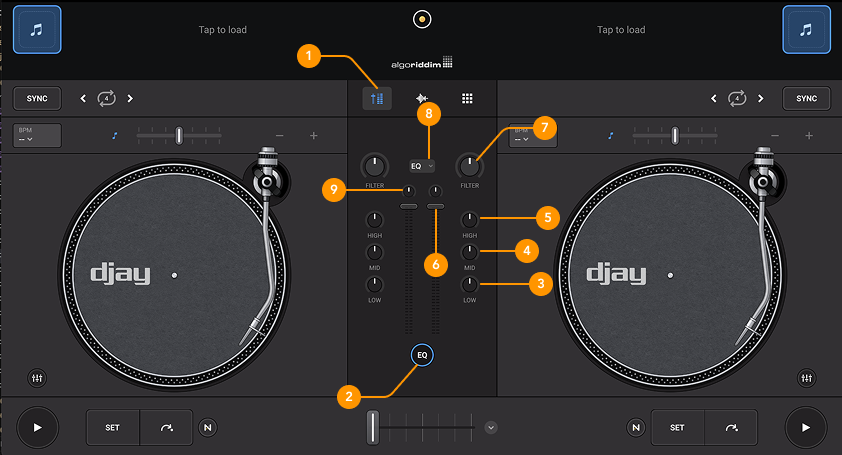Toggle the N button on right deck

coord(636,428)
